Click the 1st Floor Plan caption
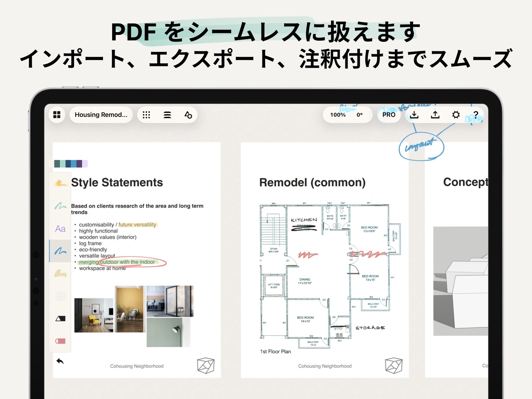532x399 pixels. 276,352
